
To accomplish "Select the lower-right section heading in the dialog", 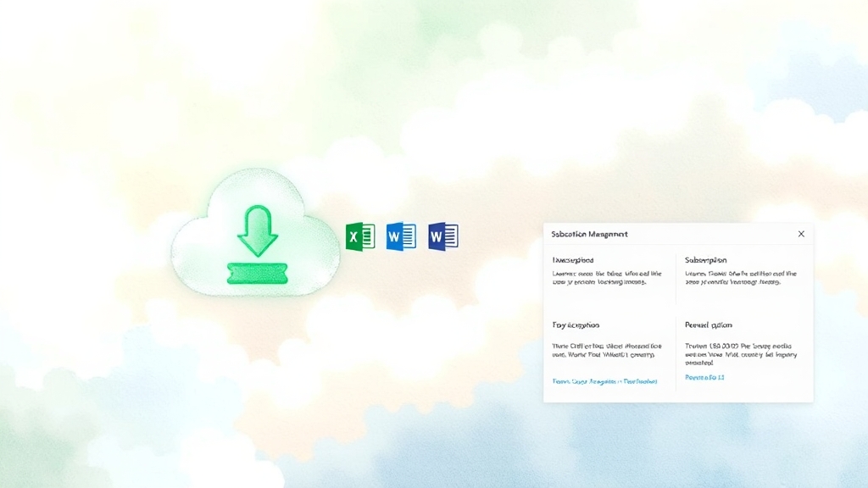I will click(x=709, y=324).
